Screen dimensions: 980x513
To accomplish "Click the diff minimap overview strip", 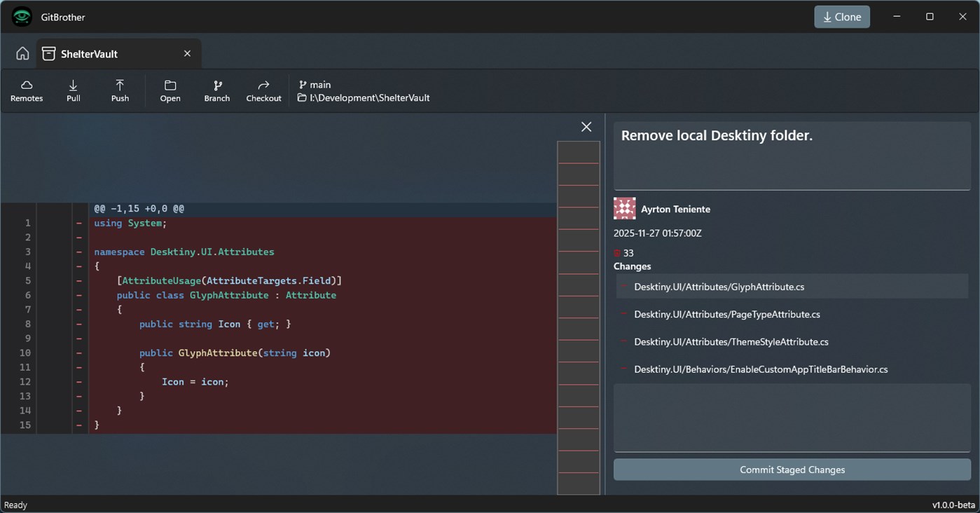I will 578,318.
